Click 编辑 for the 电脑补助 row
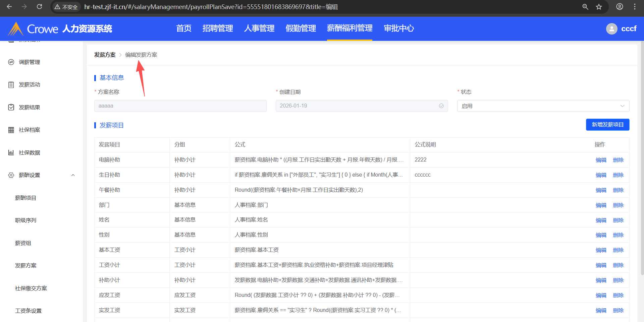 point(601,160)
